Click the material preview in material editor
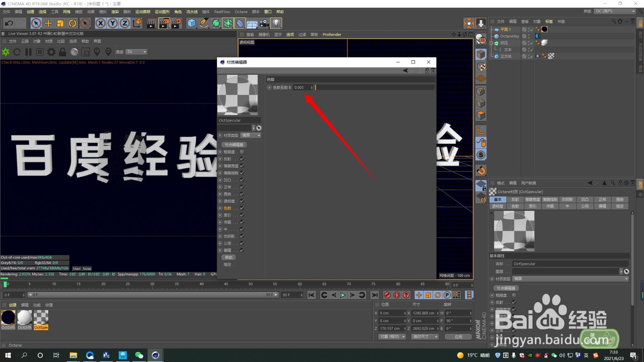 click(237, 95)
